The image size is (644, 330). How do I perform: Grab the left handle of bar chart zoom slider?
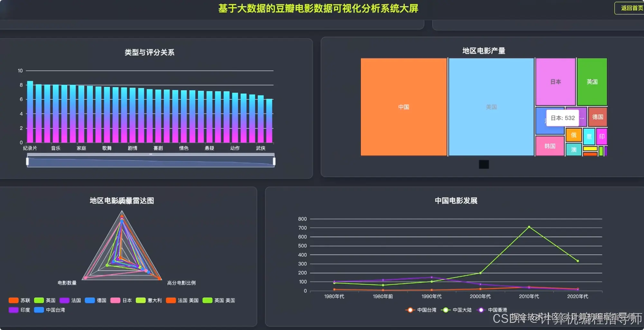[27, 161]
